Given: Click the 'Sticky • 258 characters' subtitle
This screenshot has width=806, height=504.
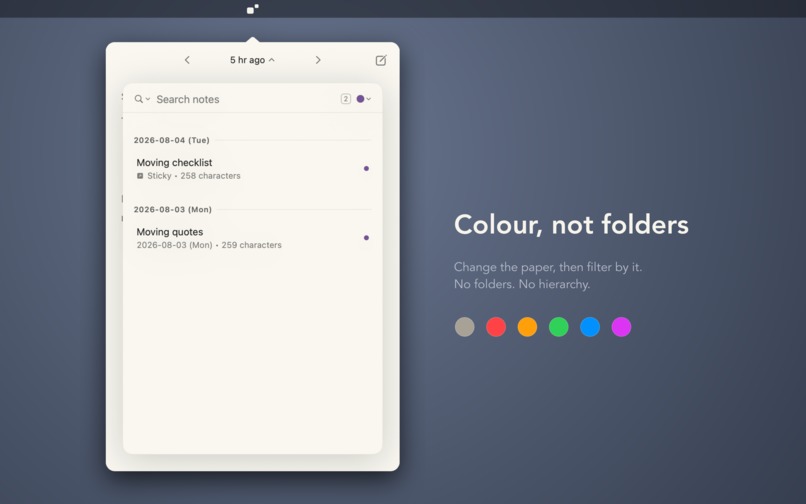Looking at the screenshot, I should [x=189, y=176].
